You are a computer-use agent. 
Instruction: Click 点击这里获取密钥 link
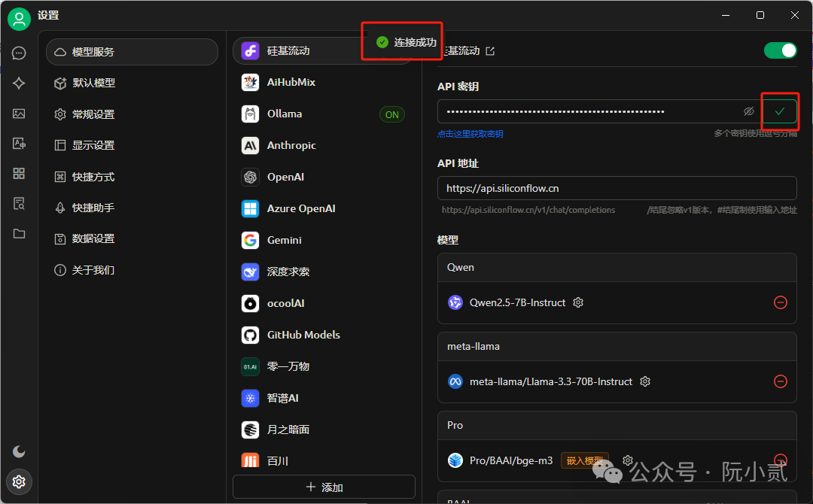(x=470, y=134)
